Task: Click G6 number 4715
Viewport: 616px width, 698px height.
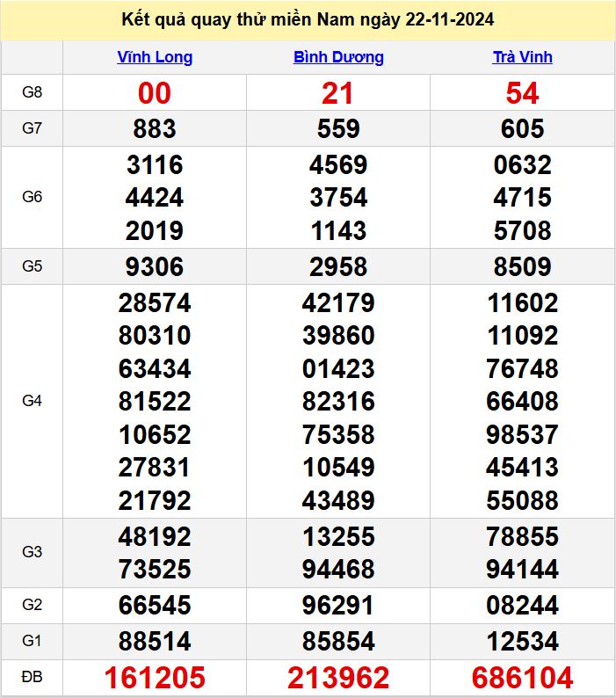Action: point(522,197)
